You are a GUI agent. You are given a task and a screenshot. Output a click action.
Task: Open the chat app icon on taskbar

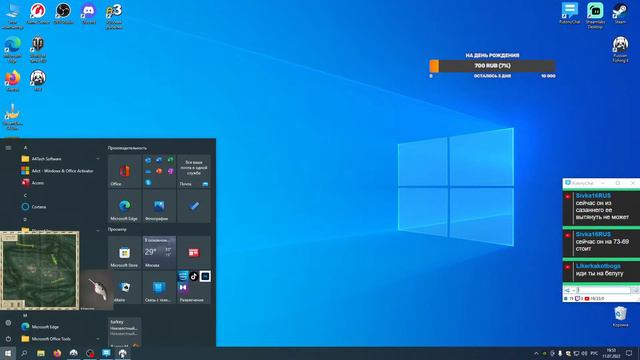106,353
